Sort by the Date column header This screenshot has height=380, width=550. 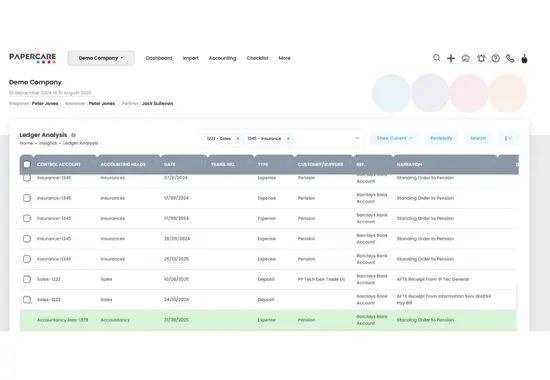pos(170,164)
